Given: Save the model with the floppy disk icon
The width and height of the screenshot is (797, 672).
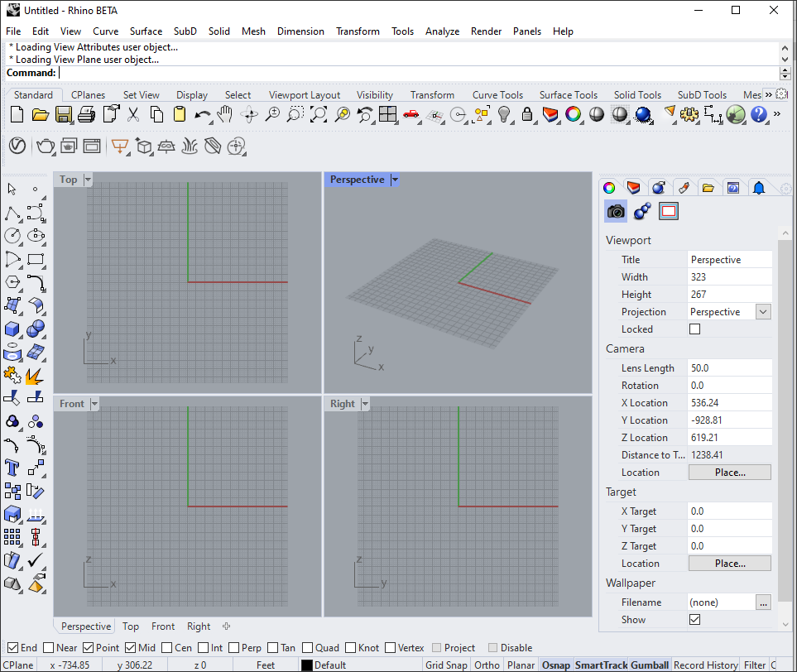Looking at the screenshot, I should (x=64, y=114).
